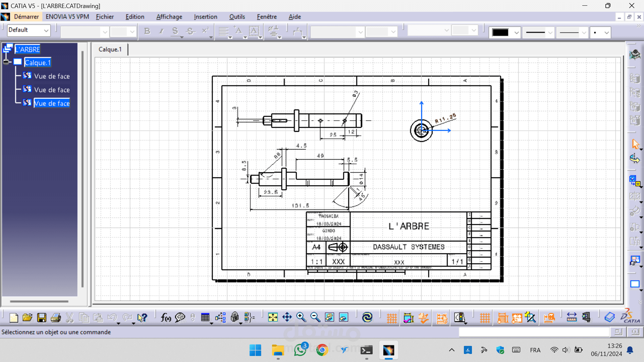Screen dimensions: 644x362
Task: Click the Zoom In magnifier icon
Action: 301,317
